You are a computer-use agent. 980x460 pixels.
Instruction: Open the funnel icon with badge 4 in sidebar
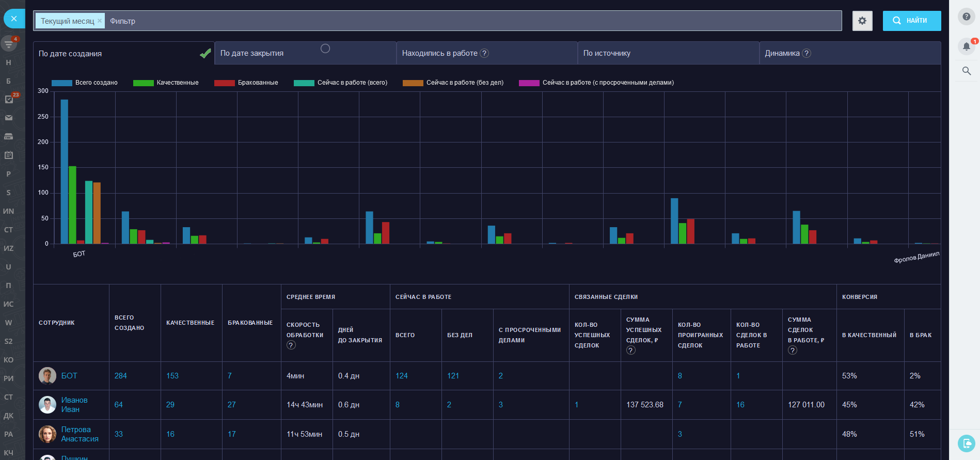[x=9, y=44]
